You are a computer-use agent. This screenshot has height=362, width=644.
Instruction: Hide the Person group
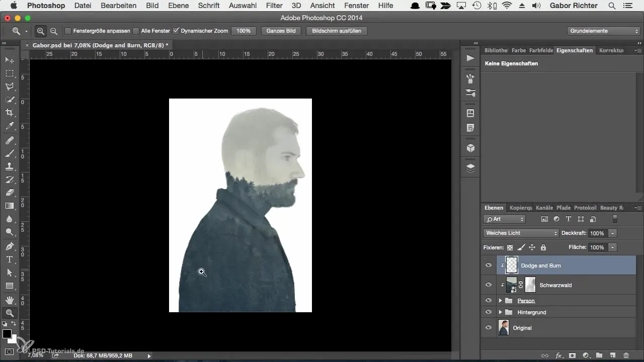pos(488,300)
